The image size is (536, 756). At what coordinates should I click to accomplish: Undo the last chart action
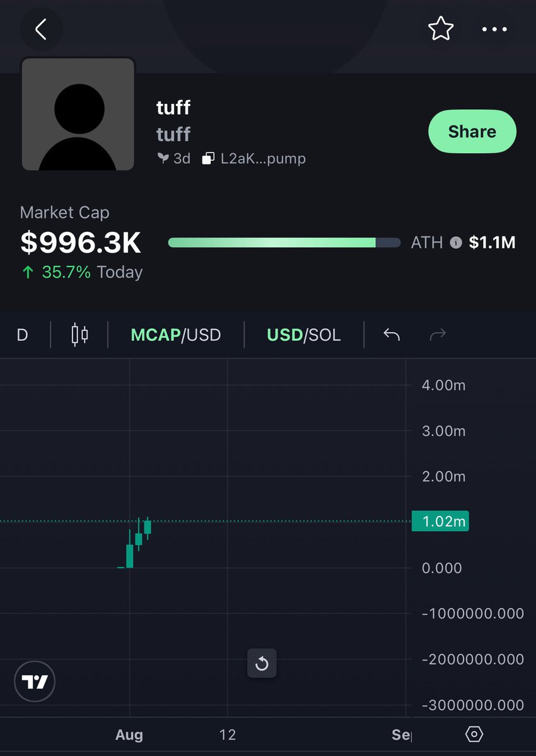(x=392, y=335)
